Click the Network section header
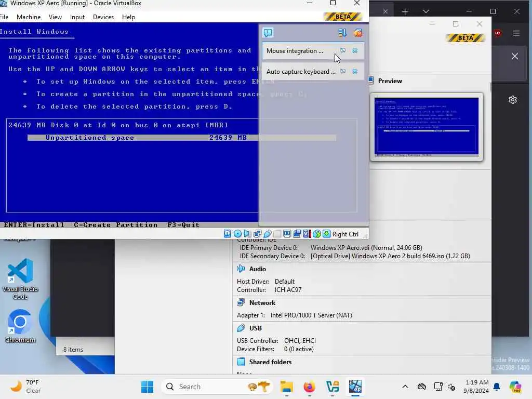 262,303
